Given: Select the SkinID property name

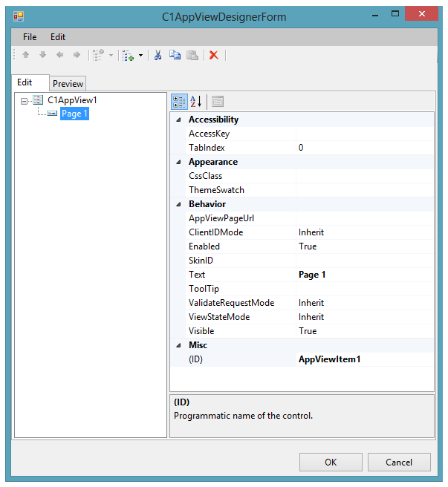Looking at the screenshot, I should pyautogui.click(x=201, y=261).
